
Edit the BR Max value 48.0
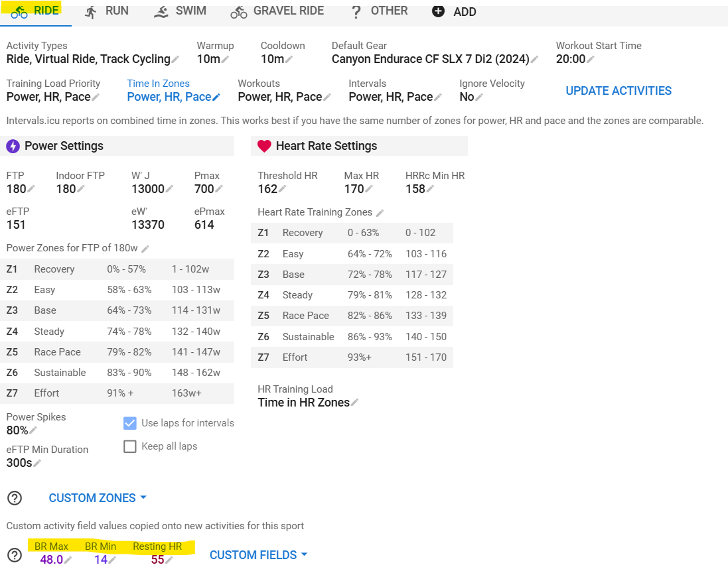pyautogui.click(x=68, y=560)
